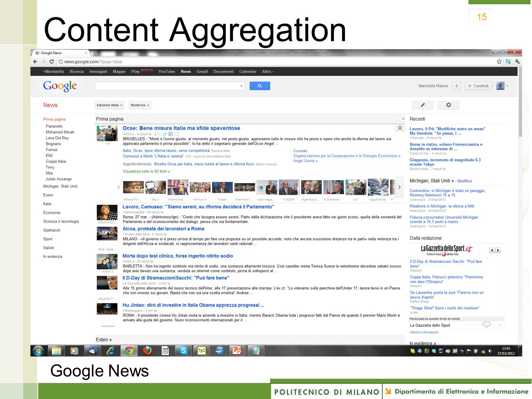Click the browser forward arrow
532x399 pixels.
click(x=43, y=62)
